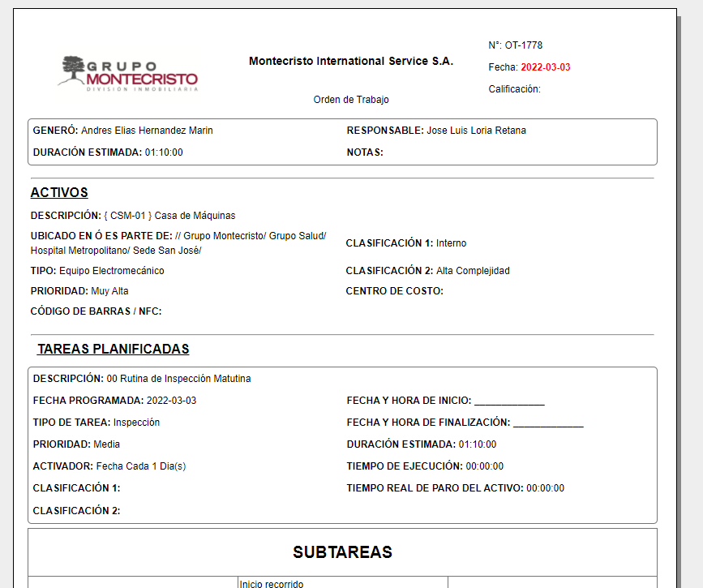Select the 00 Rutina de Inspección Matutina text
Viewport: 703px width, 588px height.
click(178, 379)
